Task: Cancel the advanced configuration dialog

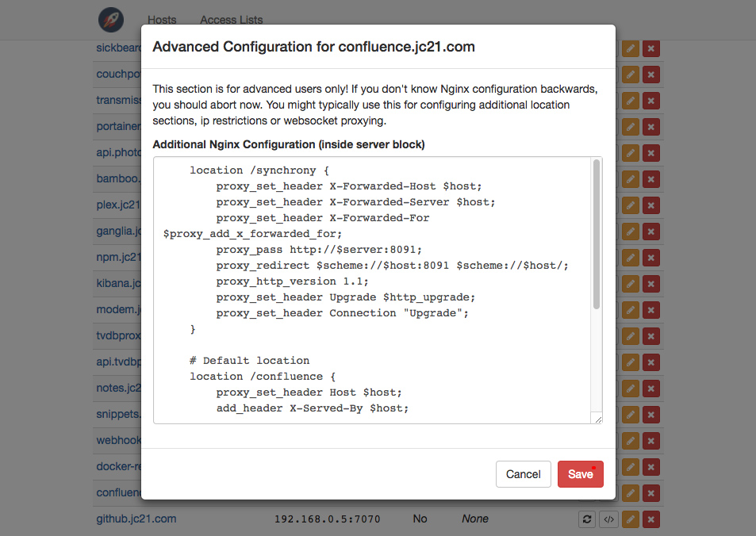Action: coord(523,474)
